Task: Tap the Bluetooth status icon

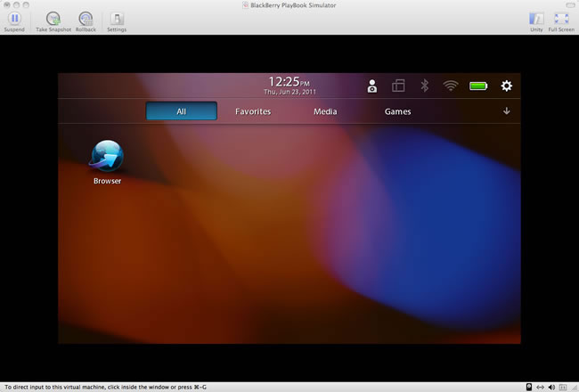Action: coord(425,86)
